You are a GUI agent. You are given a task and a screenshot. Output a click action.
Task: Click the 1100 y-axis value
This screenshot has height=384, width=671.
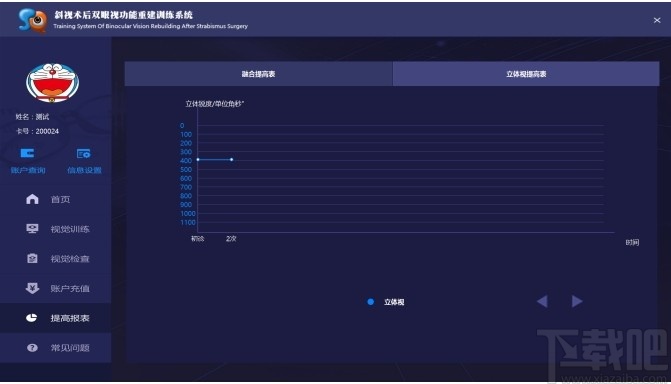[188, 222]
